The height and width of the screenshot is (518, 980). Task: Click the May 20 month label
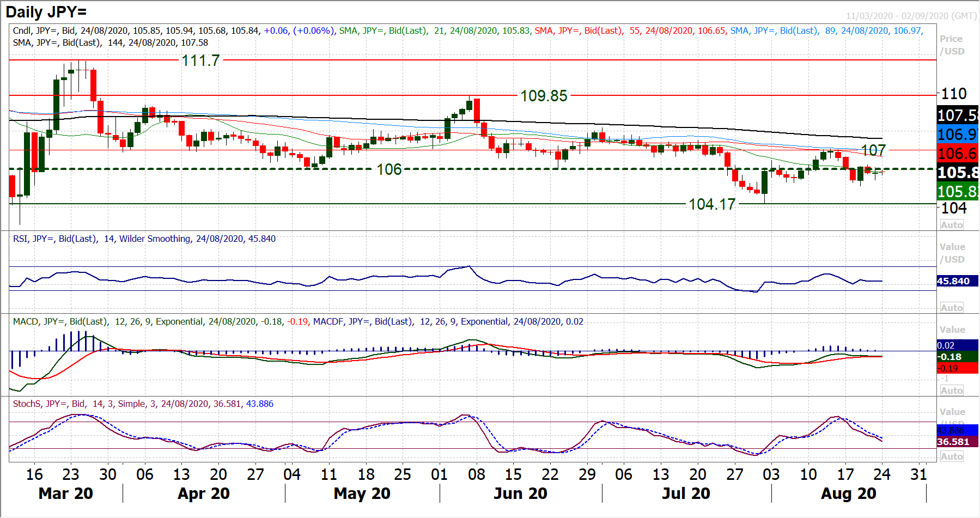tap(362, 493)
